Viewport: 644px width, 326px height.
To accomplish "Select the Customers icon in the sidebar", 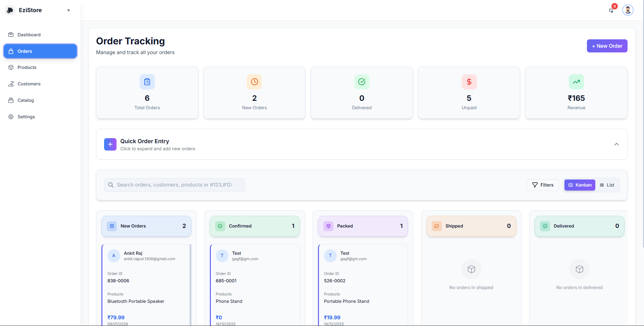I will pos(11,84).
